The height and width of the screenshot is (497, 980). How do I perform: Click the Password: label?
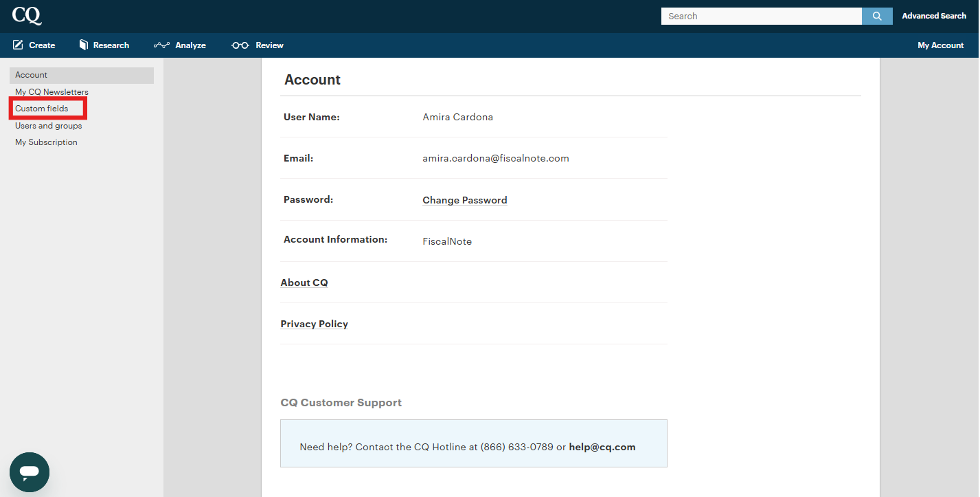point(308,199)
